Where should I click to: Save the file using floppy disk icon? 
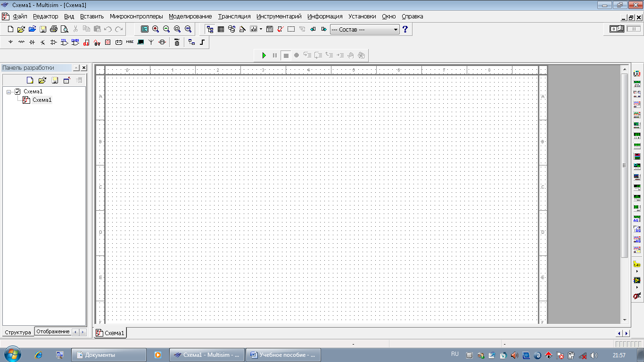tap(43, 29)
